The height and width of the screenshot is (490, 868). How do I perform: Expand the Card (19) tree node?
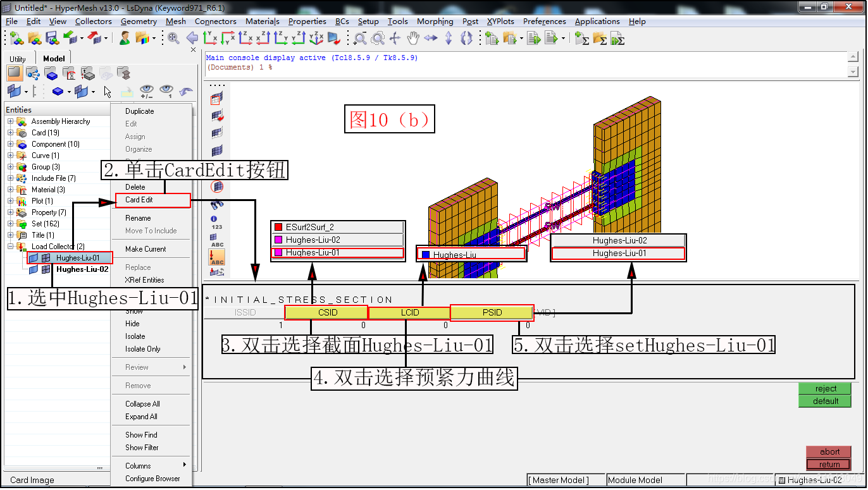point(10,133)
